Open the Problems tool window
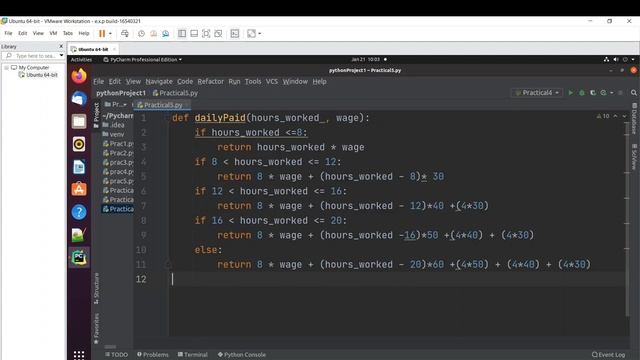Screen dimensions: 640x360 click(153, 355)
